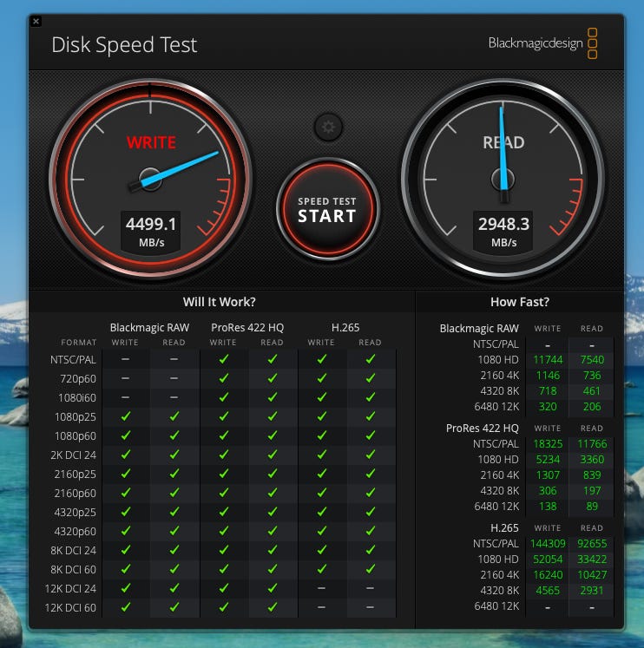
Task: Select the Will It Work? panel heading
Action: click(x=220, y=302)
